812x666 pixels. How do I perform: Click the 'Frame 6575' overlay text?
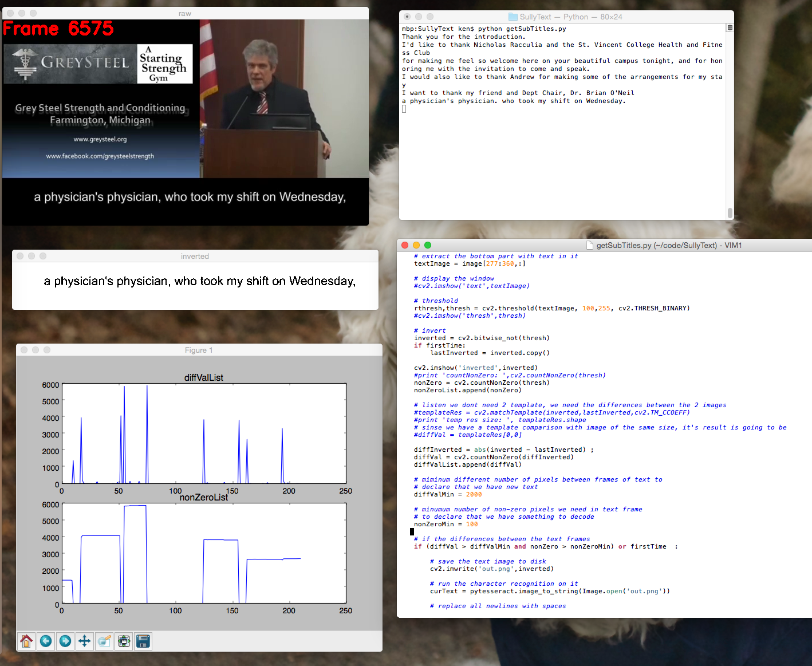58,29
